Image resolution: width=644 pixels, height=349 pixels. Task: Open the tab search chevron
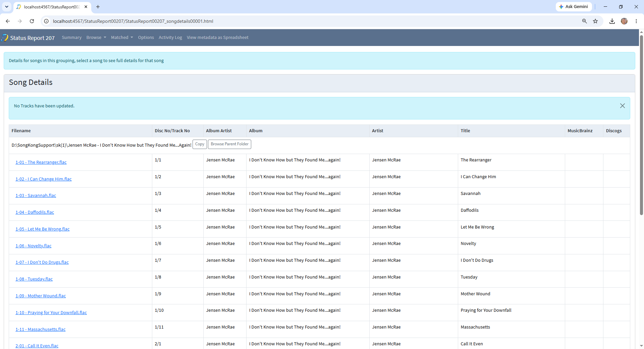tap(7, 7)
